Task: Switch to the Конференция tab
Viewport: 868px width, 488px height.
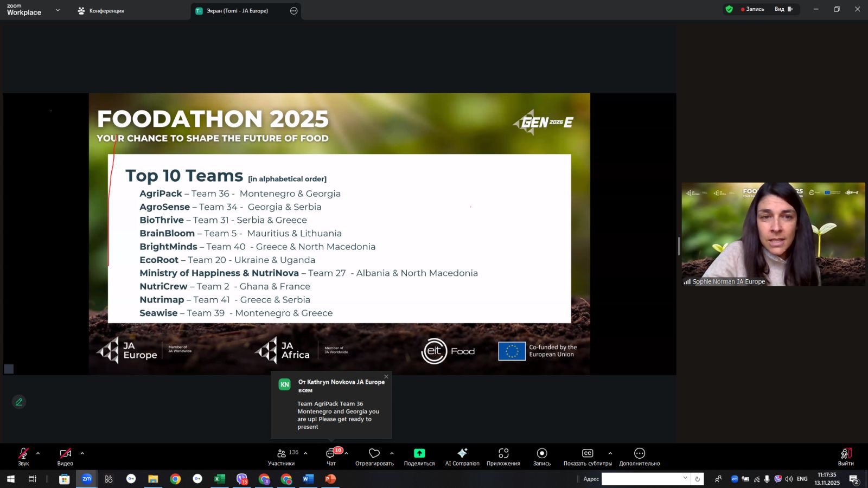Action: pos(101,11)
